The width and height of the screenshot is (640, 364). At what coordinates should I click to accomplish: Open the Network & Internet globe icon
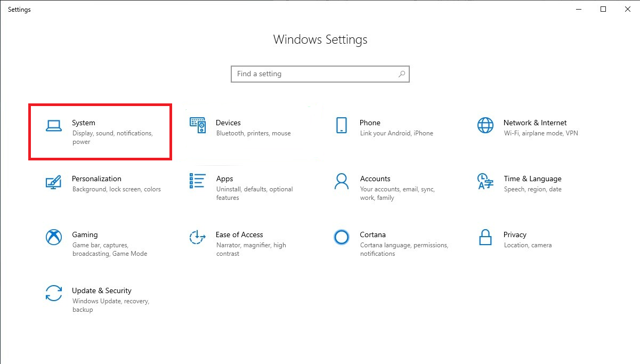point(485,125)
